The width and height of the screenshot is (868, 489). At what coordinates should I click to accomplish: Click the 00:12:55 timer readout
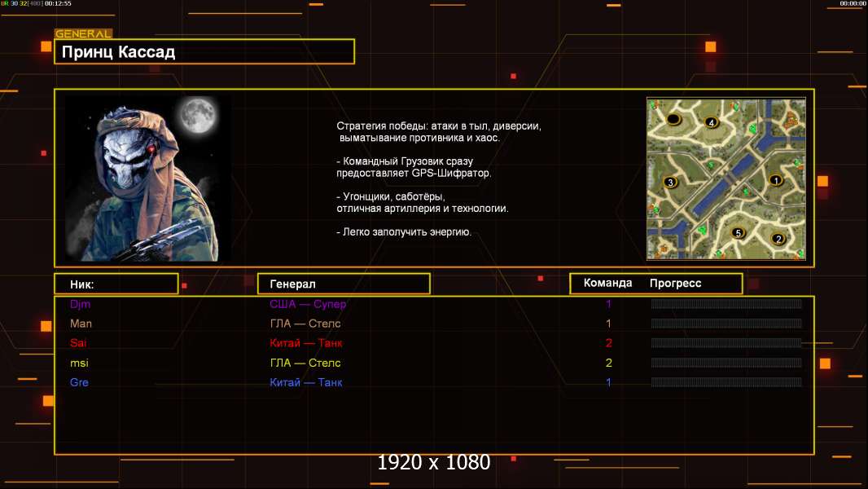pyautogui.click(x=58, y=3)
